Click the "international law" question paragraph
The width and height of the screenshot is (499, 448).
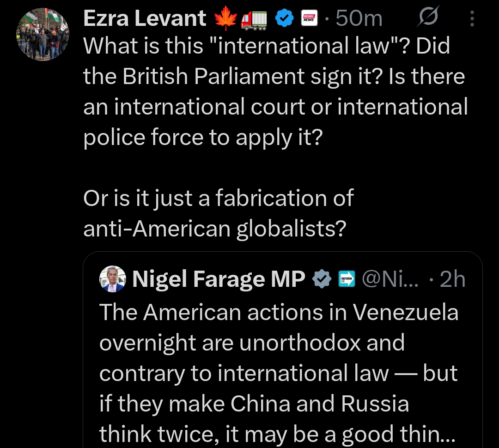click(275, 91)
